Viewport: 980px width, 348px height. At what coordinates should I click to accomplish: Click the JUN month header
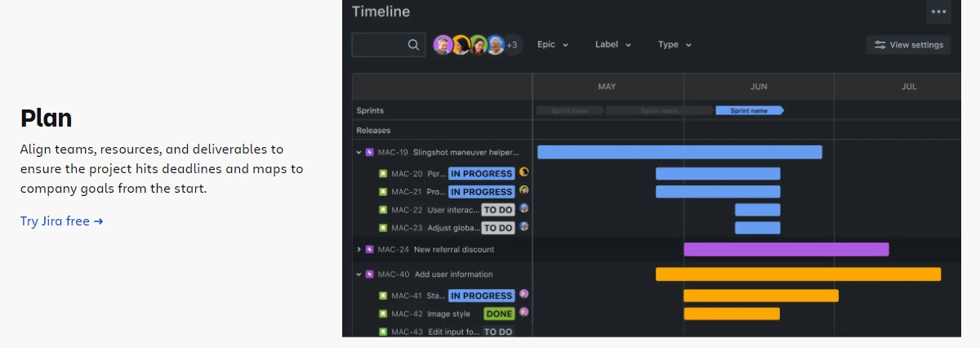click(x=759, y=87)
